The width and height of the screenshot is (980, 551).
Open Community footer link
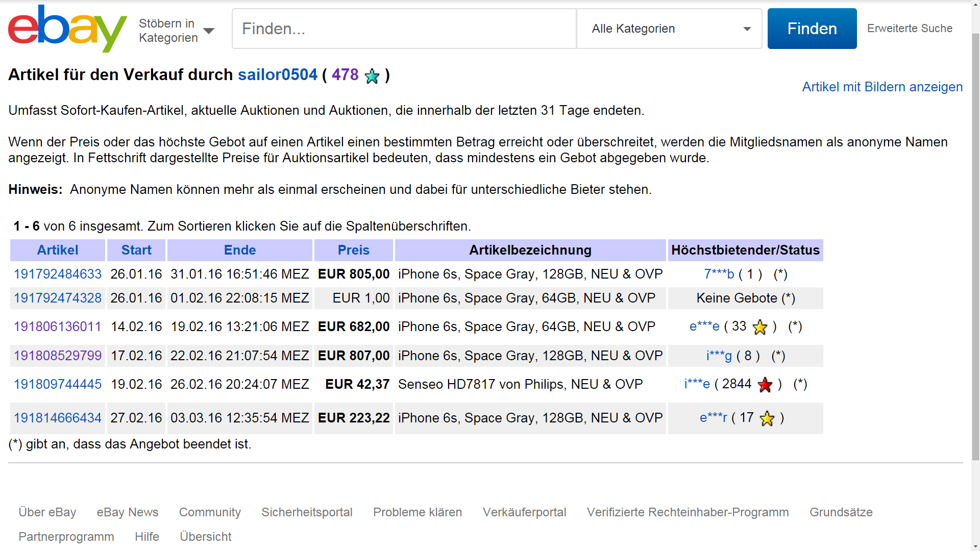tap(210, 512)
